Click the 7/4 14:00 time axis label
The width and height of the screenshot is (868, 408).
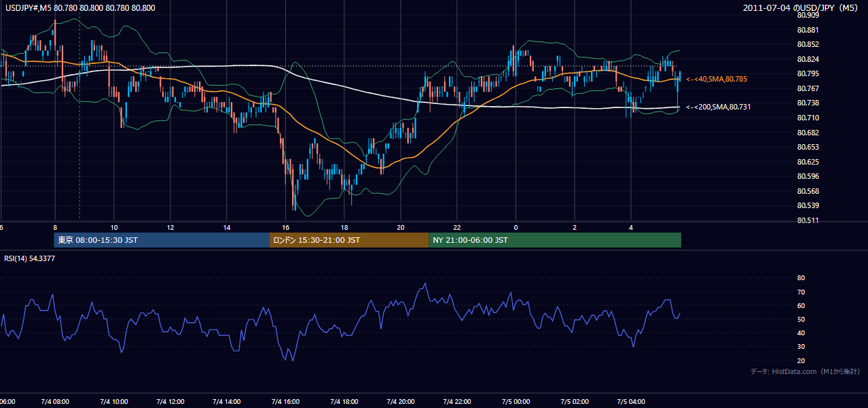(x=228, y=402)
